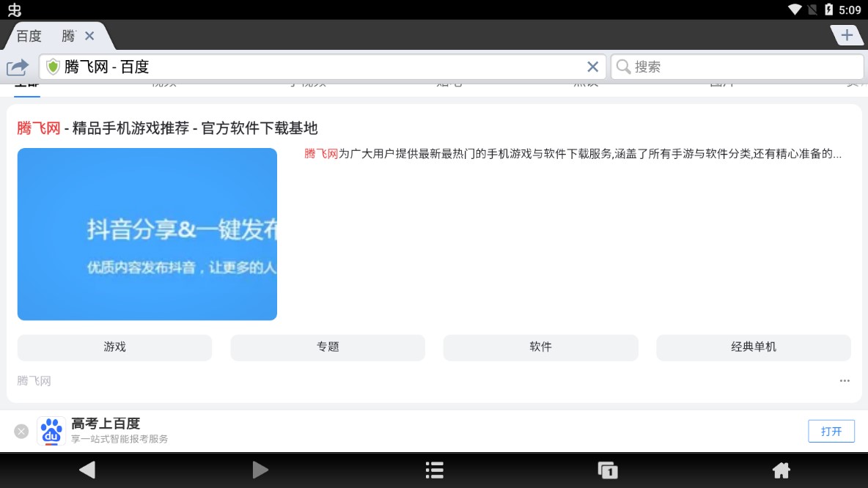
Task: Check the Wi-Fi status icon
Action: point(795,10)
